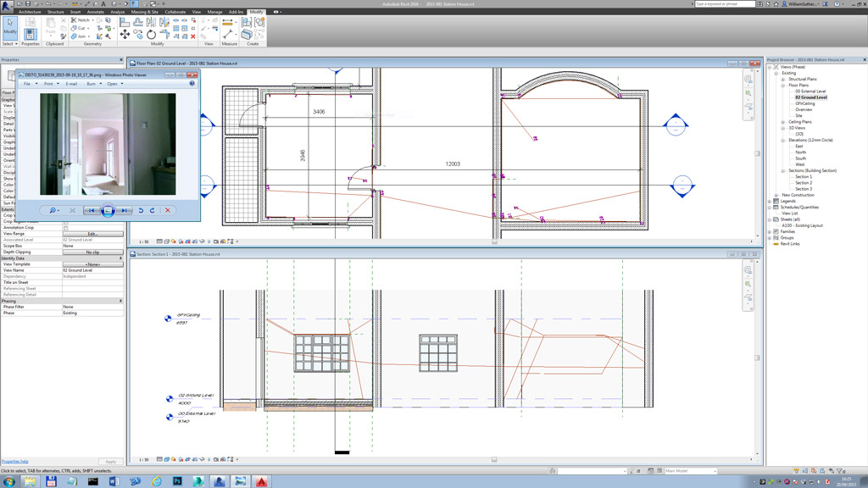Open Photoshop from the Windows taskbar
Viewport: 868px width, 488px height.
177,481
